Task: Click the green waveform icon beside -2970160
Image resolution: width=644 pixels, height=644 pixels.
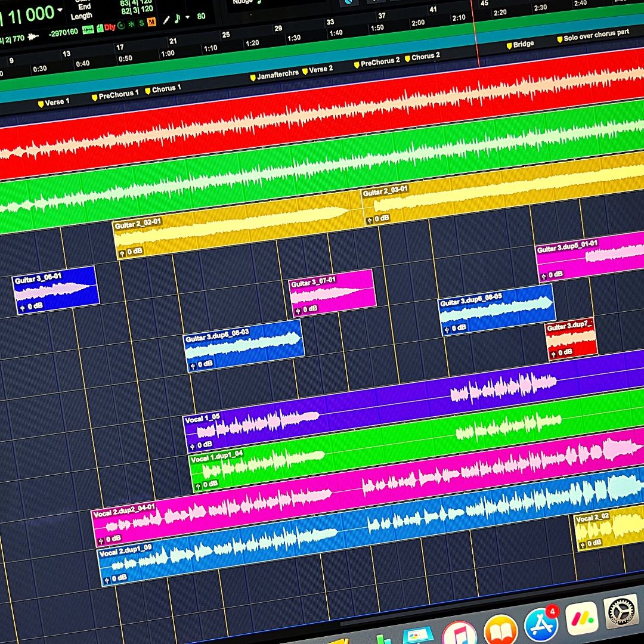Action: 88,29
